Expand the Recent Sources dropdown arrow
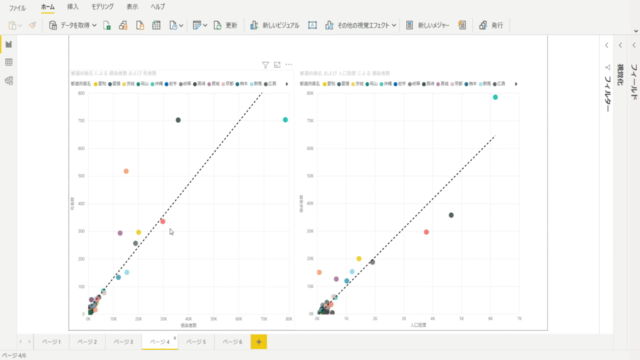Viewport: 640px width, 360px height. pyautogui.click(x=181, y=26)
